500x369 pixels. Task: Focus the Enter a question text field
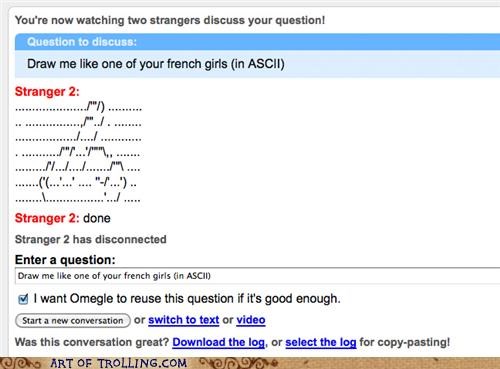(257, 276)
